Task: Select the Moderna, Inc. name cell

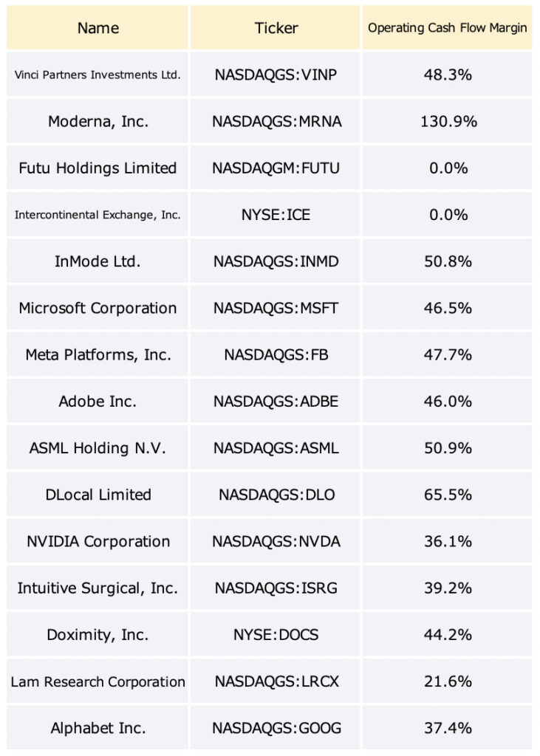Action: [98, 121]
